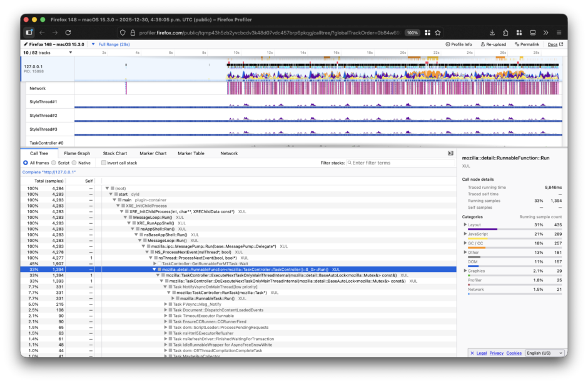Bookmark this page with the star icon
Image resolution: width=588 pixels, height=384 pixels.
[438, 33]
